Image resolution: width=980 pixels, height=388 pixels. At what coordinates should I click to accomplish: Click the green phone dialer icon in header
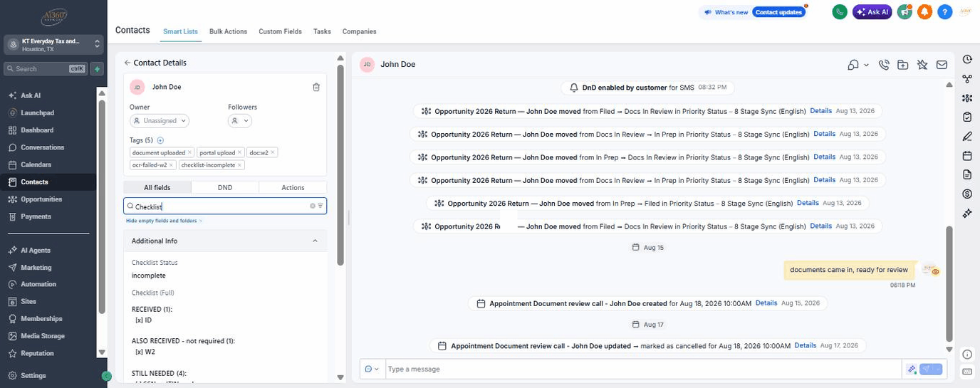(x=840, y=12)
